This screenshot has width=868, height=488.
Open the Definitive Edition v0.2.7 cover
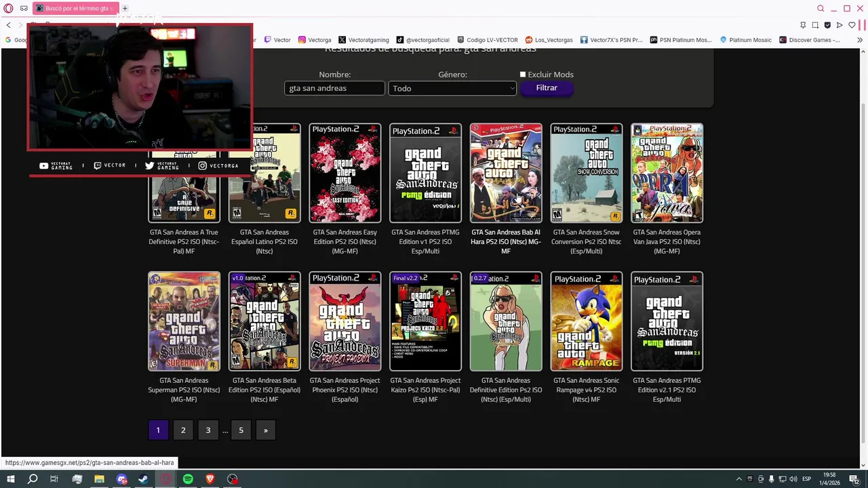click(506, 321)
